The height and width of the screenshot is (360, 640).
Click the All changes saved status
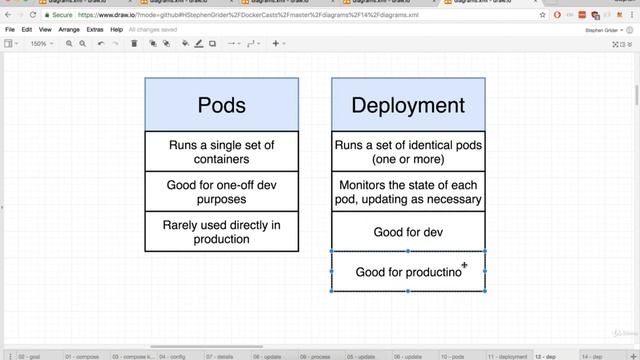pyautogui.click(x=153, y=30)
